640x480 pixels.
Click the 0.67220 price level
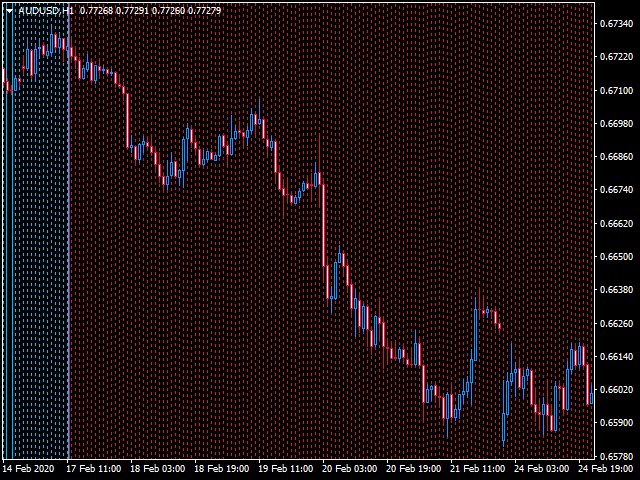616,57
